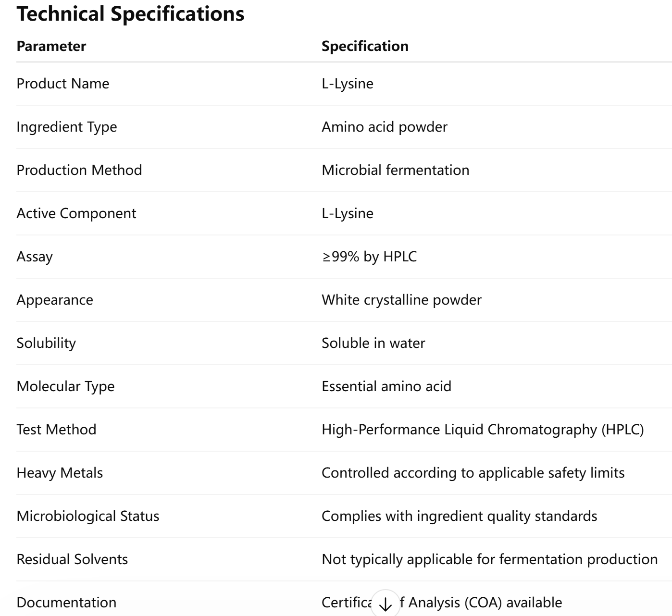The image size is (672, 616).
Task: Select the Residual Solvents row label
Action: click(x=72, y=559)
